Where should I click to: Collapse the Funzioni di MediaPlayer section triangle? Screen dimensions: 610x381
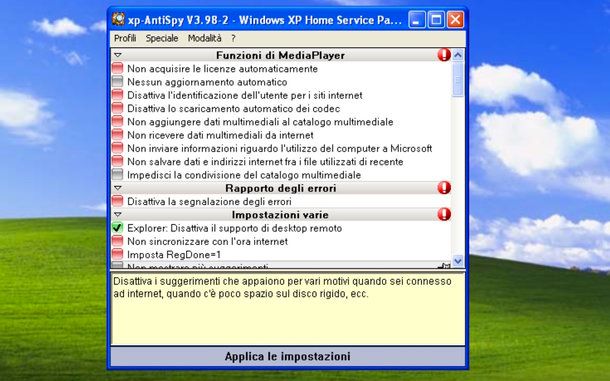[x=117, y=55]
